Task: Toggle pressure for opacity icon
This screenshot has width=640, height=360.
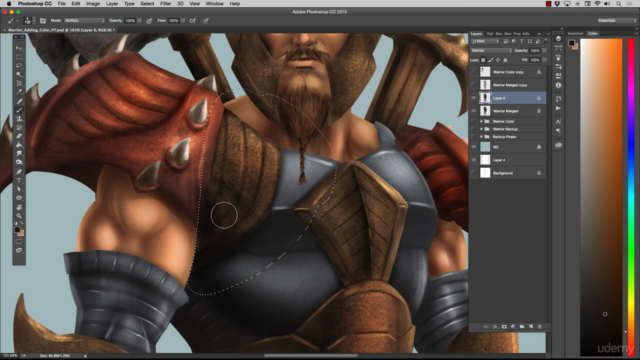Action: 149,20
